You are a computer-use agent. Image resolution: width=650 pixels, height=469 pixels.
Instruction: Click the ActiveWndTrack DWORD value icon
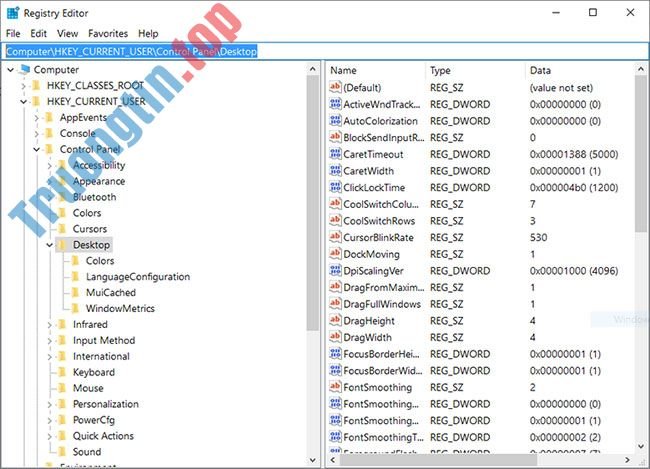point(335,104)
